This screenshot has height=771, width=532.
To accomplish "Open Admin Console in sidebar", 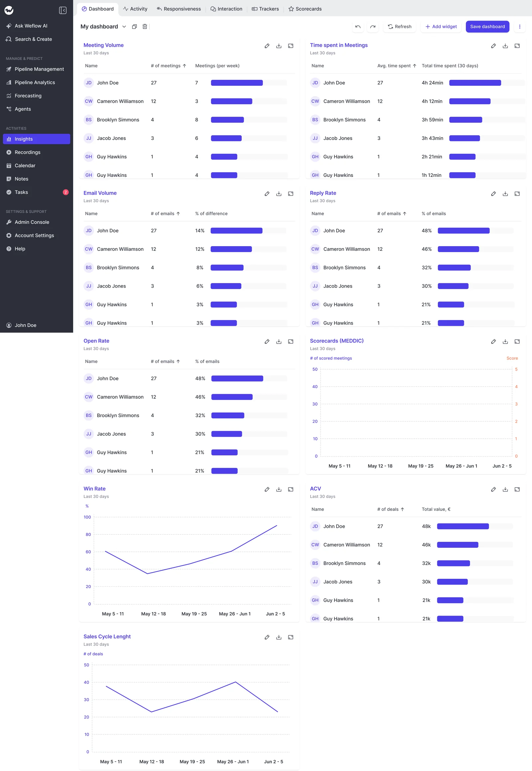I will pos(36,222).
